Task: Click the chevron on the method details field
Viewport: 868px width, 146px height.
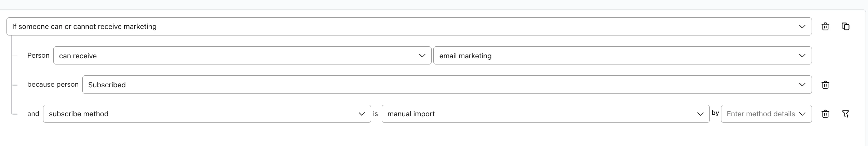Action: click(x=802, y=114)
